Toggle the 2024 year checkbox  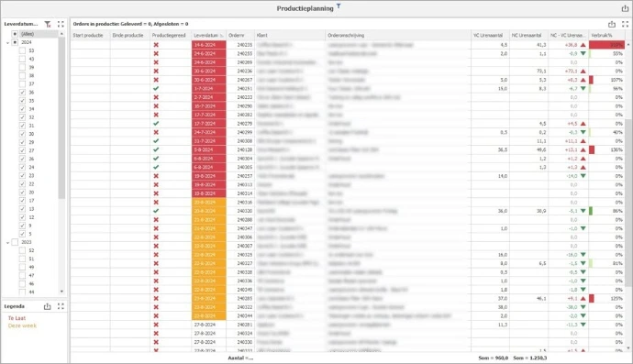coord(15,42)
